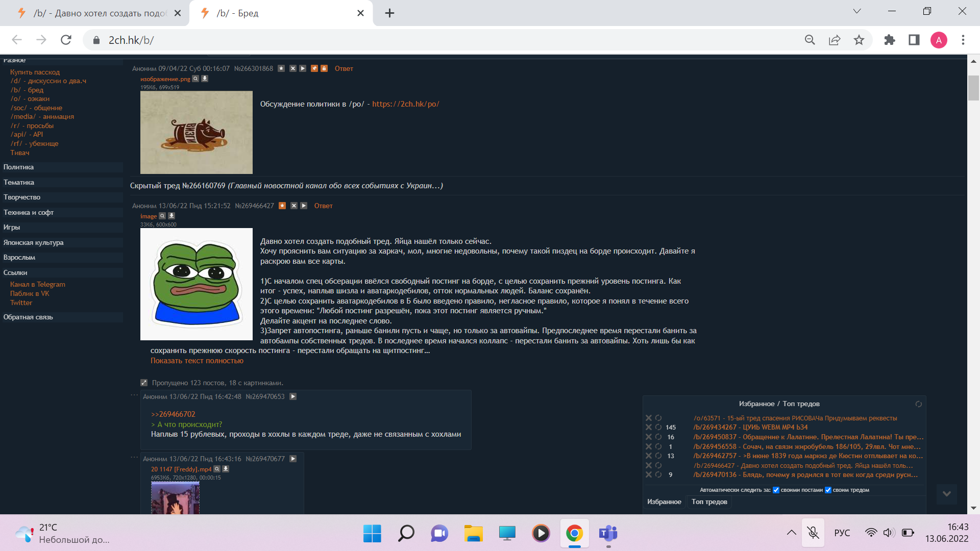This screenshot has height=551, width=980.
Task: Expand skipped posts via icon beside 'Пропущено 123 постов'
Action: pos(144,383)
